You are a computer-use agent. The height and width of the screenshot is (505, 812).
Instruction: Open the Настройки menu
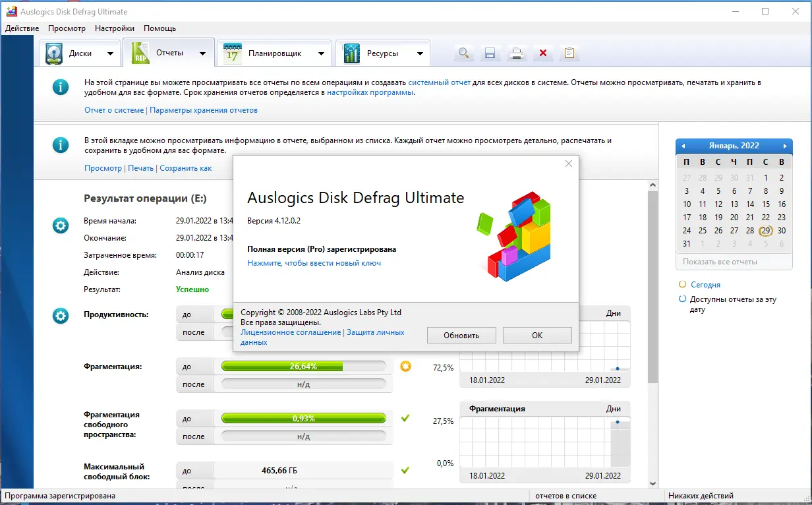coord(115,28)
